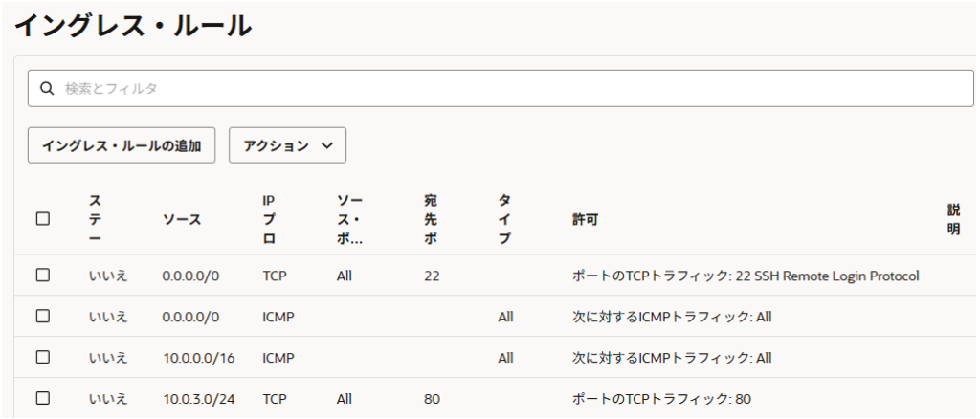Click the IPプロ column header
This screenshot has width=980, height=419.
(x=269, y=219)
